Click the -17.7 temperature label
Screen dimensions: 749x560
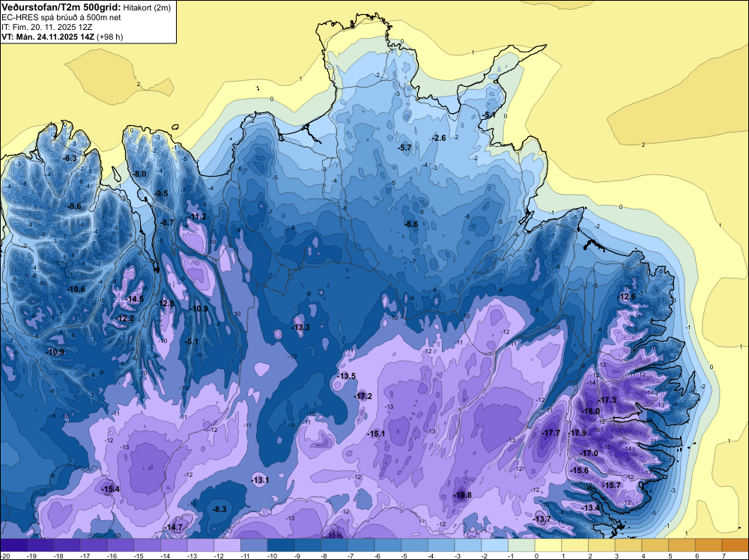coord(551,433)
